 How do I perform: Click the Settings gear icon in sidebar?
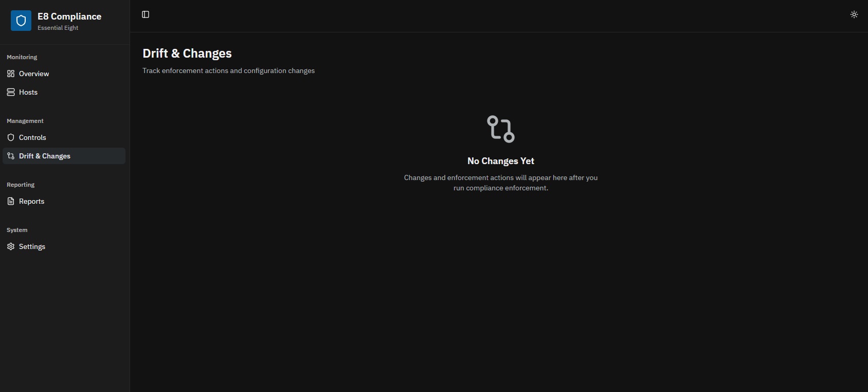(x=11, y=246)
